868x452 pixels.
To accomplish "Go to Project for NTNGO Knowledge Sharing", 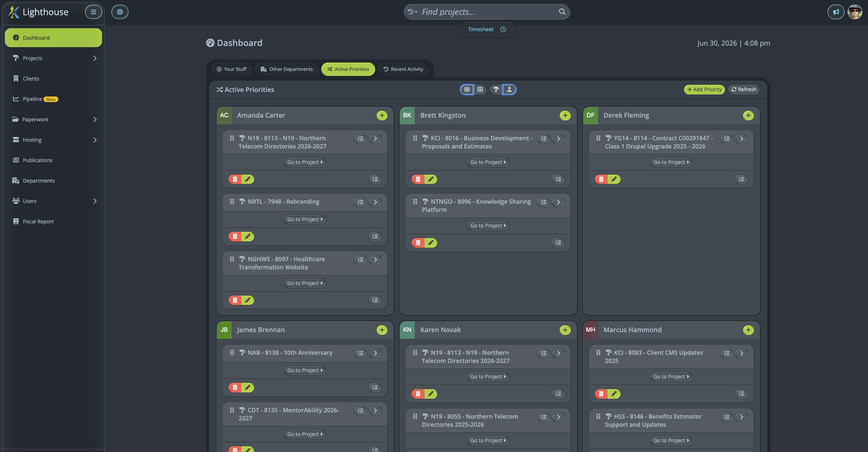I will tap(488, 226).
